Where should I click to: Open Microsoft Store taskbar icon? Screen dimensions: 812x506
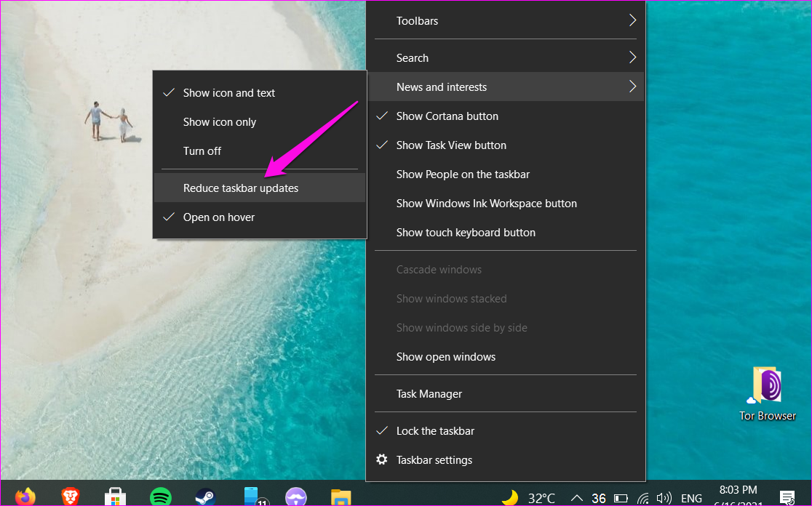pos(115,497)
